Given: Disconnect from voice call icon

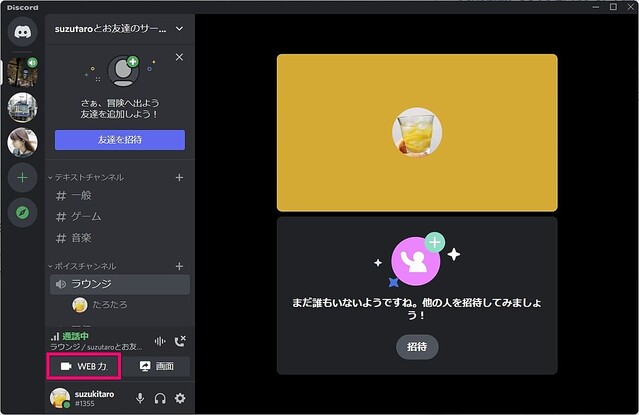Looking at the screenshot, I should 180,341.
